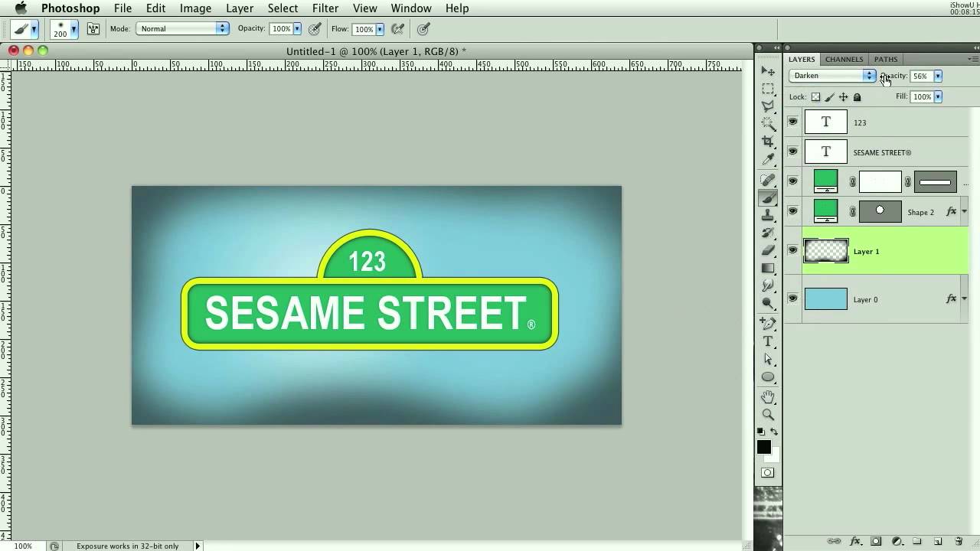Screen dimensions: 980x551
Task: Open the Image menu
Action: point(195,8)
